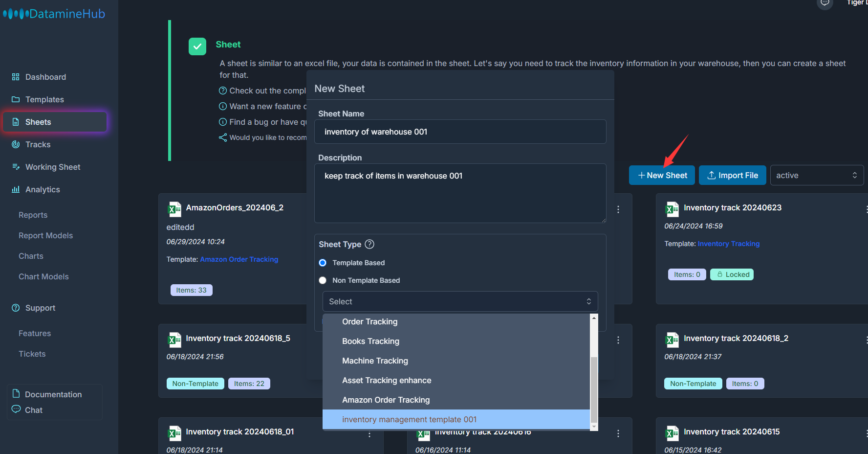Click the dropdown scrollbar down arrow
The width and height of the screenshot is (868, 454).
pos(594,427)
